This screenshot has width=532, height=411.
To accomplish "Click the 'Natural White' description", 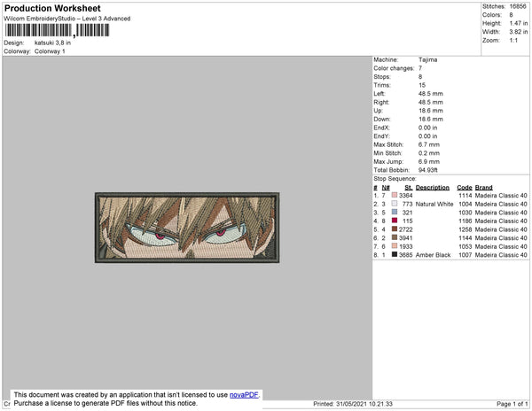I will coord(434,204).
